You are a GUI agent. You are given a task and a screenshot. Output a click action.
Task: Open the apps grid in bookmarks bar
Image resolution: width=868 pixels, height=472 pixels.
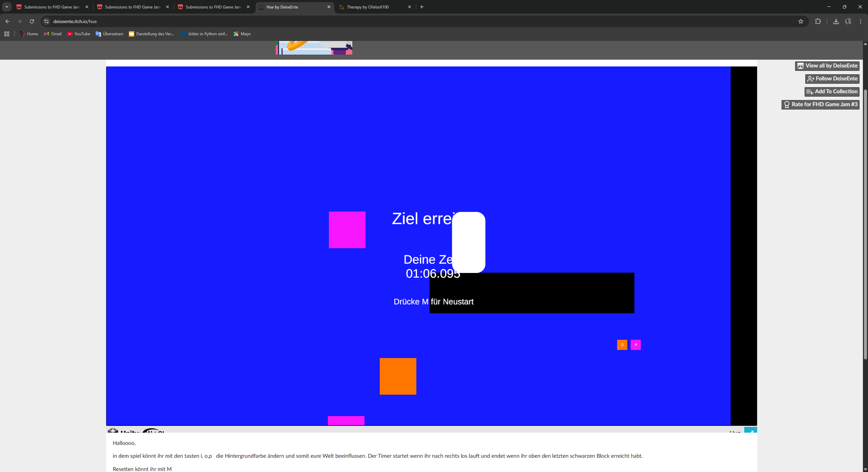(7, 34)
